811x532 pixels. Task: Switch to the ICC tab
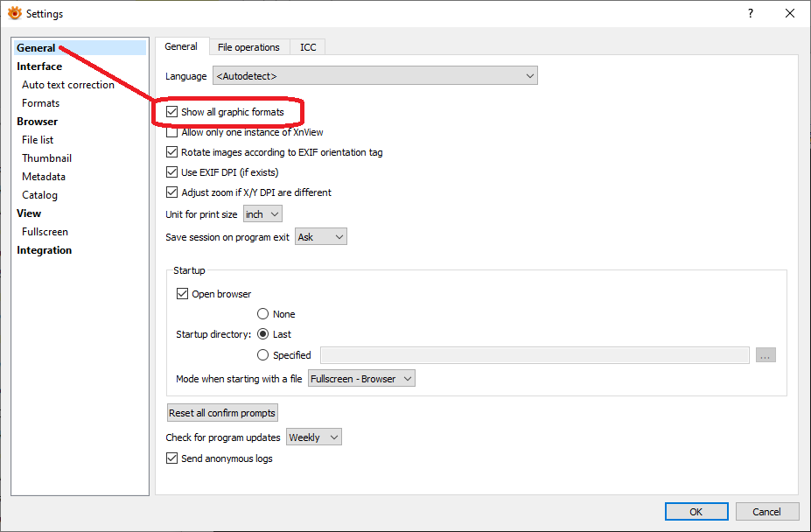tap(308, 47)
